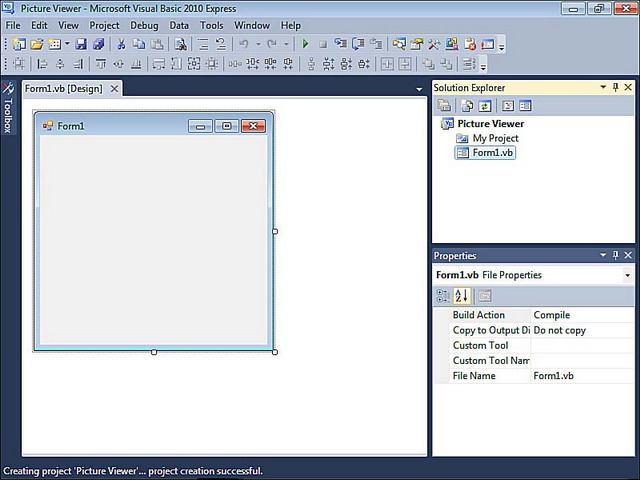Toggle Alphabetical sort in Properties panel
Screen dimensions: 640x480
[462, 296]
